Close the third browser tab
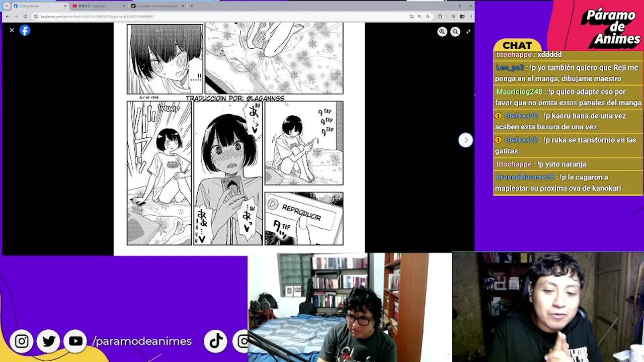 click(183, 6)
